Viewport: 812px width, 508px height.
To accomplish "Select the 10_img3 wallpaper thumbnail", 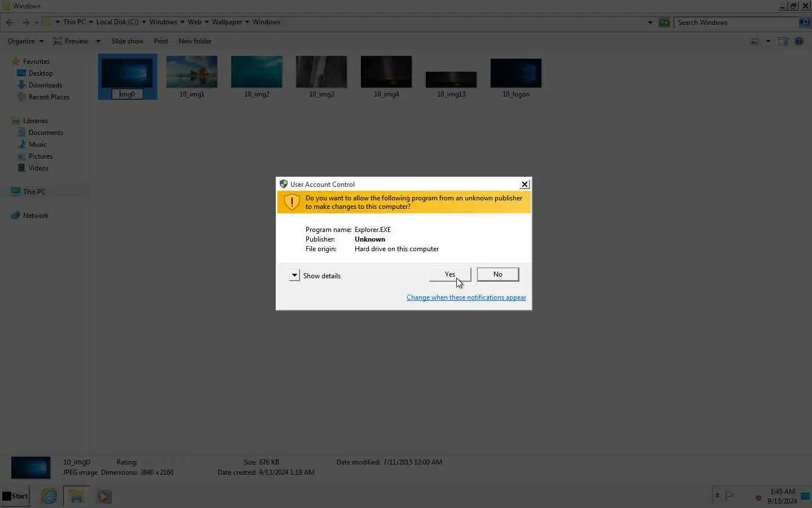I will [x=321, y=72].
